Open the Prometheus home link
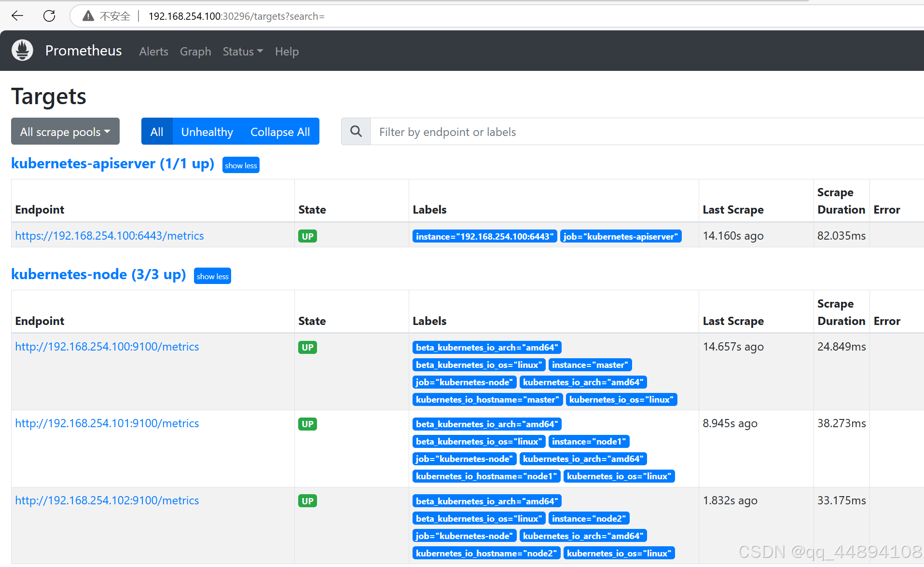The width and height of the screenshot is (924, 567). (x=83, y=51)
